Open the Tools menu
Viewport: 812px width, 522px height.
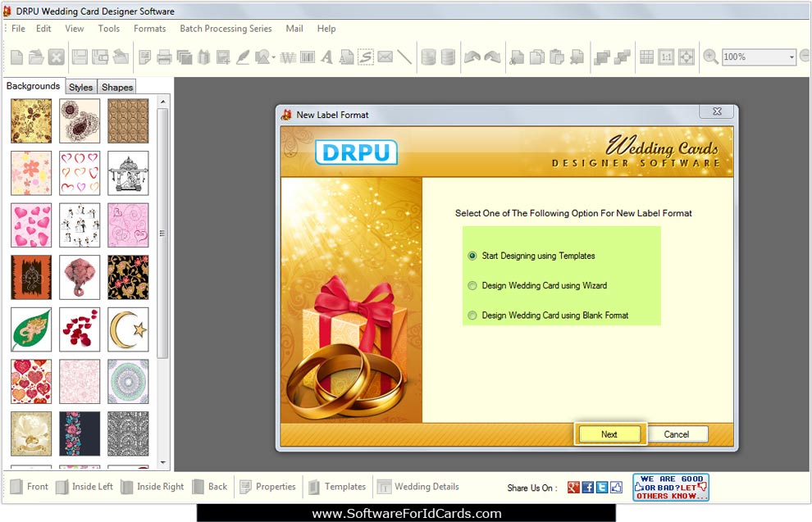coord(109,29)
